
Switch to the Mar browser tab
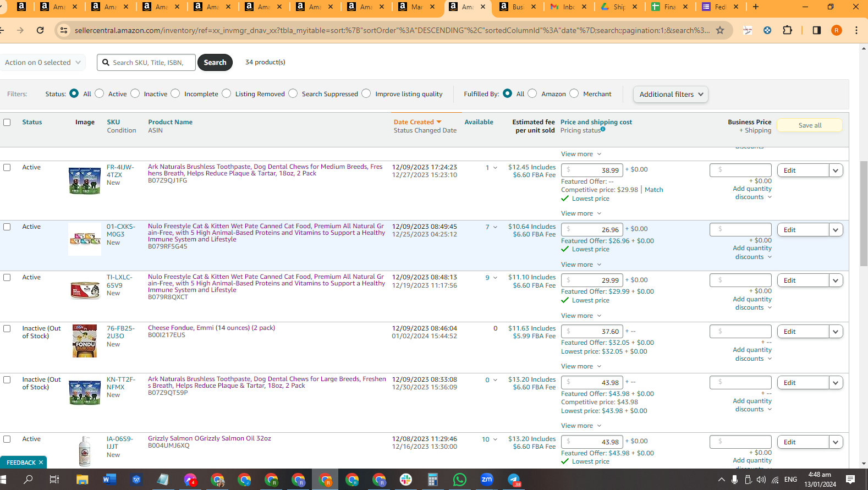416,7
